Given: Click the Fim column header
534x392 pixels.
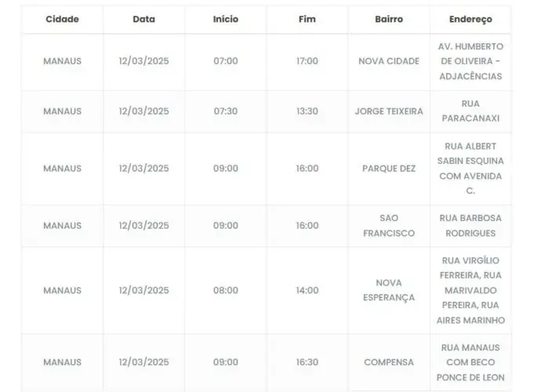Looking at the screenshot, I should pos(307,19).
